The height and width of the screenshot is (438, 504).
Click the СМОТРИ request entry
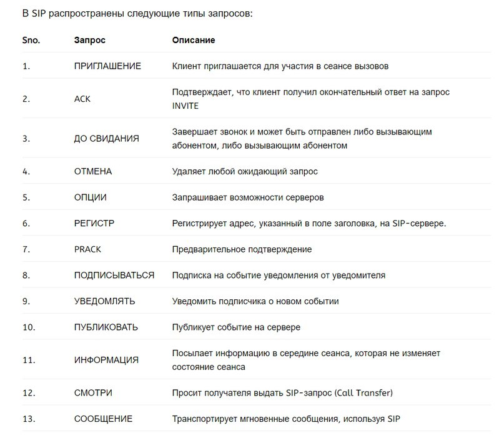[93, 393]
